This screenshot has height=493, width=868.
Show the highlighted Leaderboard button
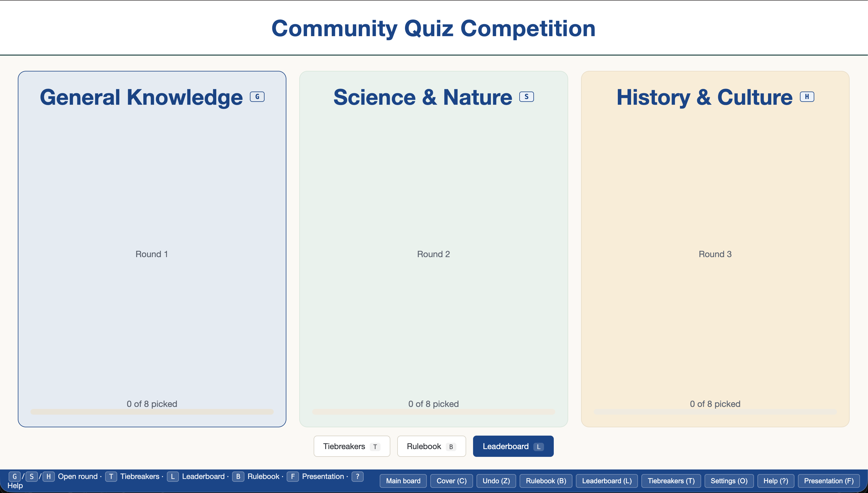pyautogui.click(x=513, y=446)
